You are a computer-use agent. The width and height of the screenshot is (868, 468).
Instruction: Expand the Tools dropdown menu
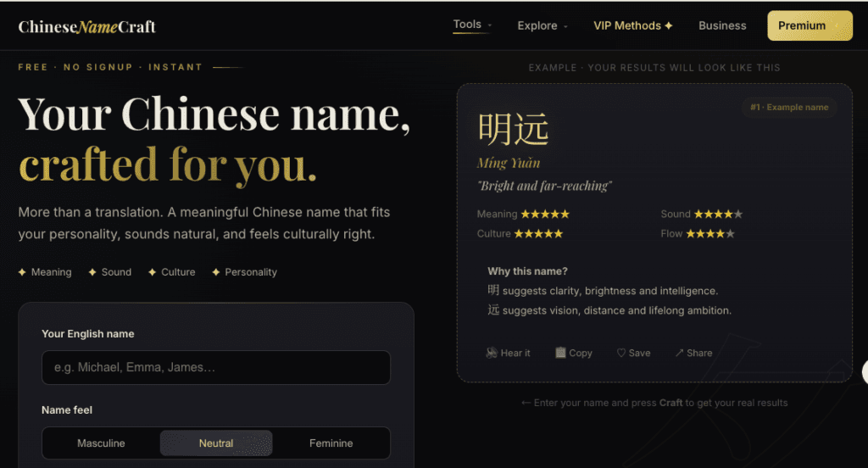pos(472,25)
